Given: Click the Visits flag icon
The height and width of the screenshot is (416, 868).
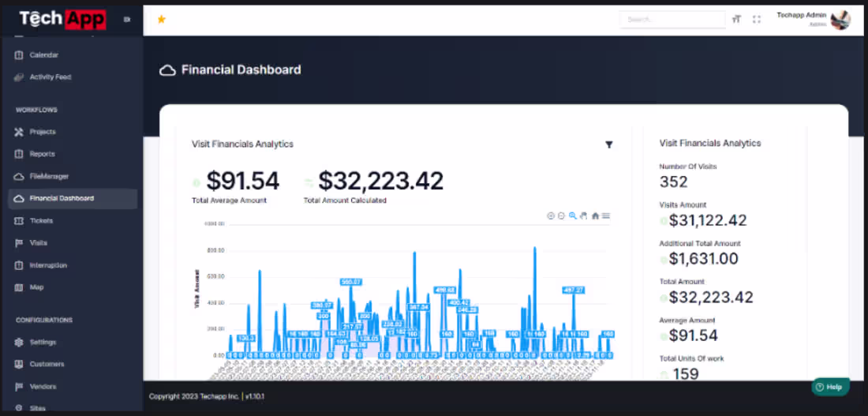Looking at the screenshot, I should point(19,242).
